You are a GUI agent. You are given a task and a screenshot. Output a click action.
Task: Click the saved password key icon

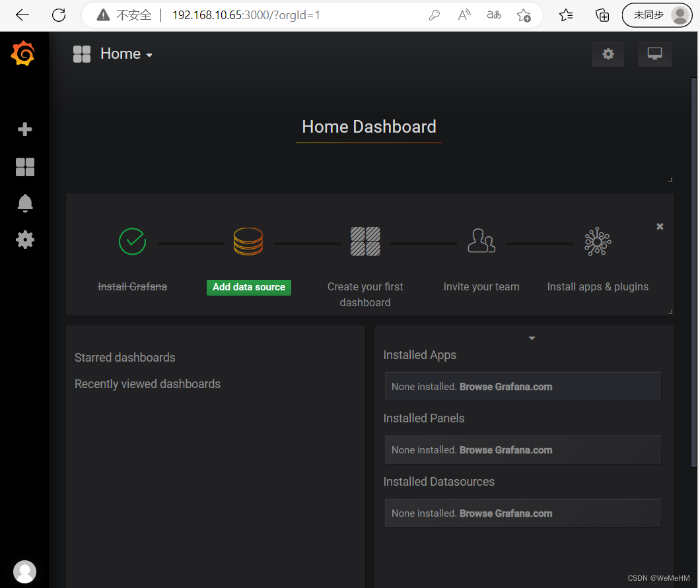tap(434, 15)
